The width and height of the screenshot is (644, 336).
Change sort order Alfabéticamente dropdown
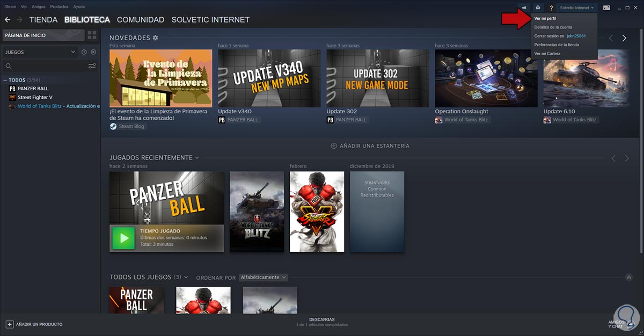pos(263,277)
